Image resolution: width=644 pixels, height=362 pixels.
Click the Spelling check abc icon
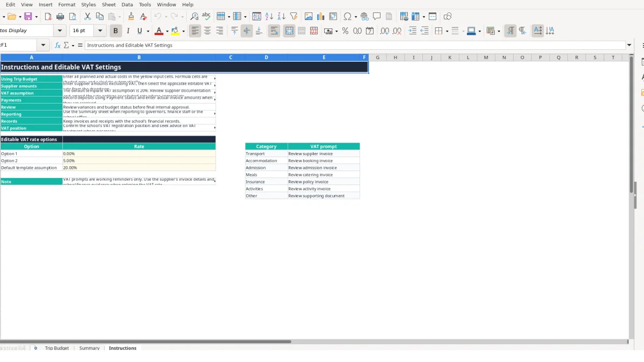206,17
